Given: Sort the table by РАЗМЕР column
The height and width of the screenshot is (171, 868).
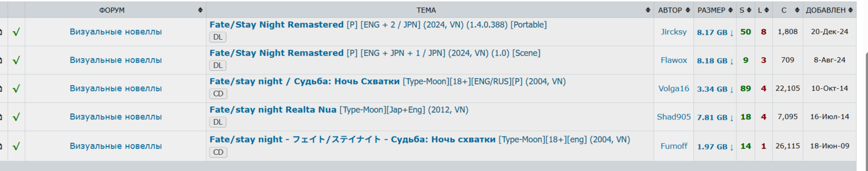Looking at the screenshot, I should (x=715, y=10).
